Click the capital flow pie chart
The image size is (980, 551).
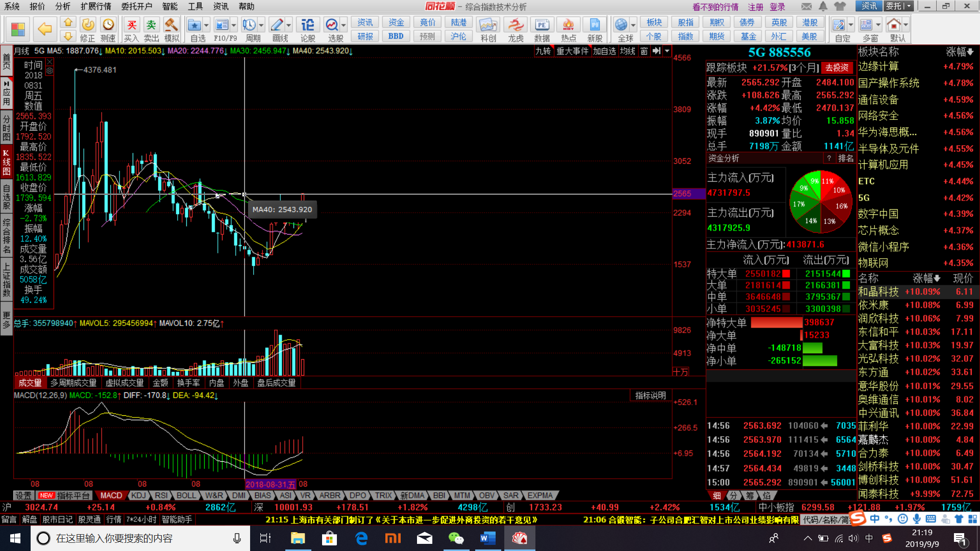[x=820, y=203]
